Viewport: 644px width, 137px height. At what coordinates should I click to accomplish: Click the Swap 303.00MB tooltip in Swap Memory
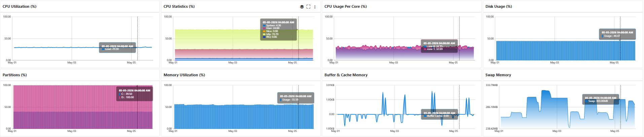(x=600, y=99)
